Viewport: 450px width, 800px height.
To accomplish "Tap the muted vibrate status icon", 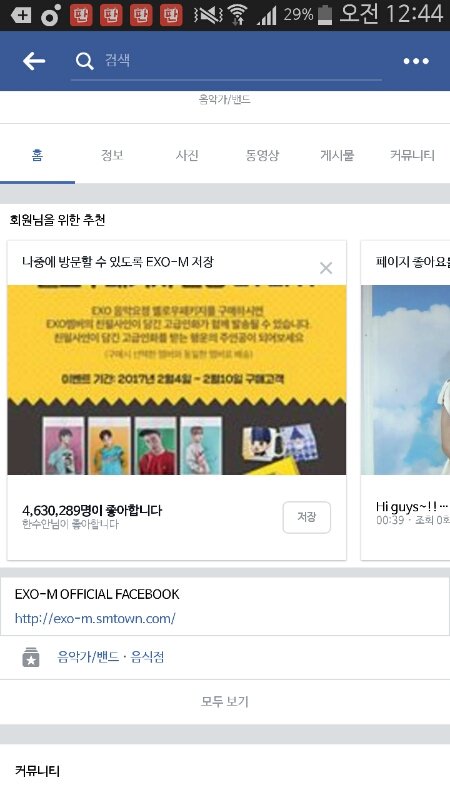I will point(208,15).
